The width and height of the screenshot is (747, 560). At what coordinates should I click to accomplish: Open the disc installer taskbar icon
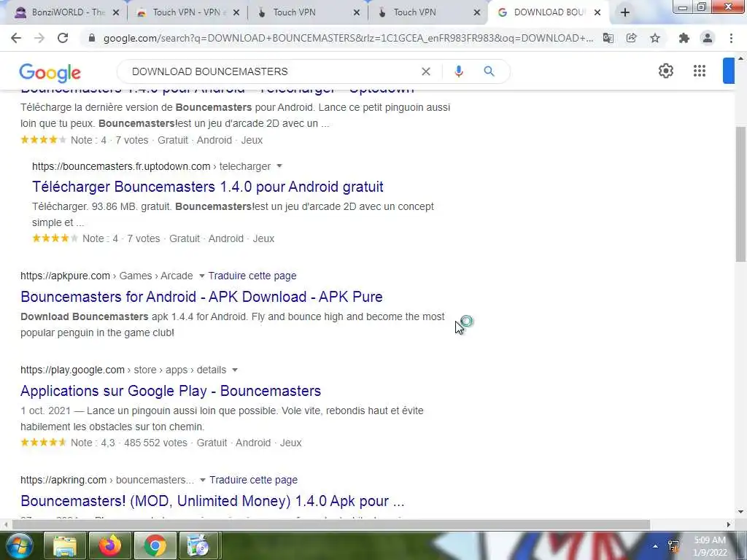pyautogui.click(x=198, y=545)
